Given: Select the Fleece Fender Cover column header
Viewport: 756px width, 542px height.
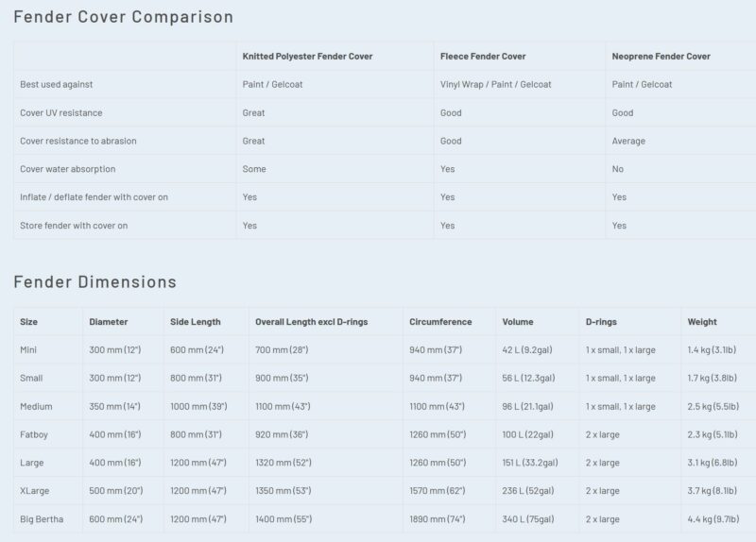Looking at the screenshot, I should coord(483,57).
